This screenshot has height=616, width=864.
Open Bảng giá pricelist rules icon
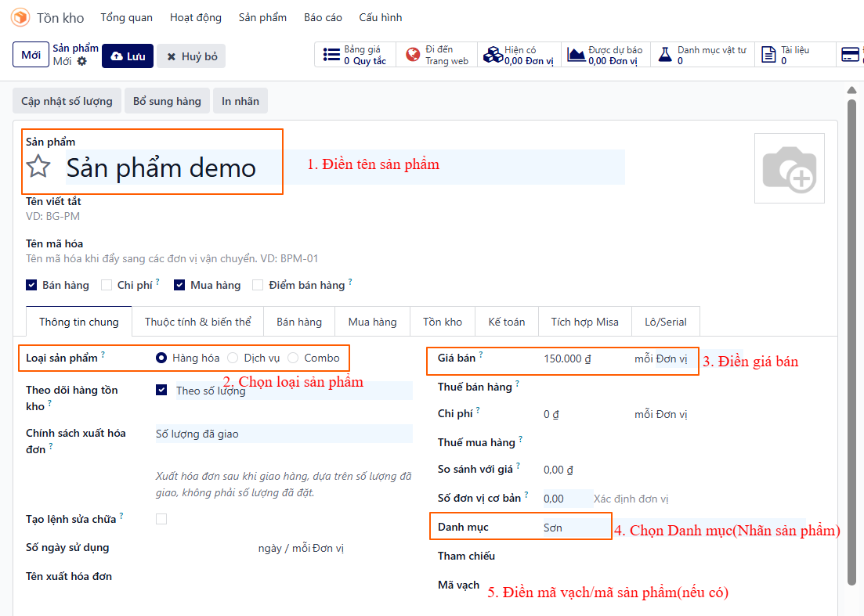pyautogui.click(x=331, y=55)
